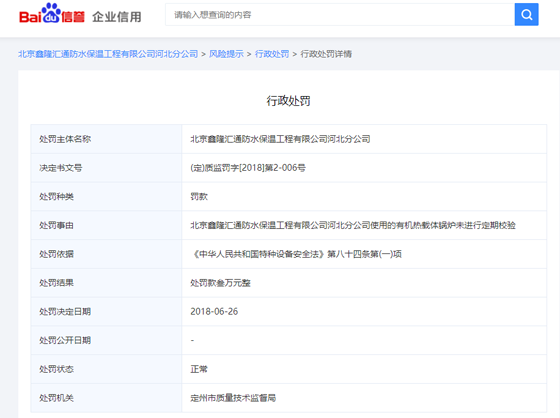Click the 处罚事由 reason text
Image resolution: width=560 pixels, height=418 pixels.
point(353,225)
